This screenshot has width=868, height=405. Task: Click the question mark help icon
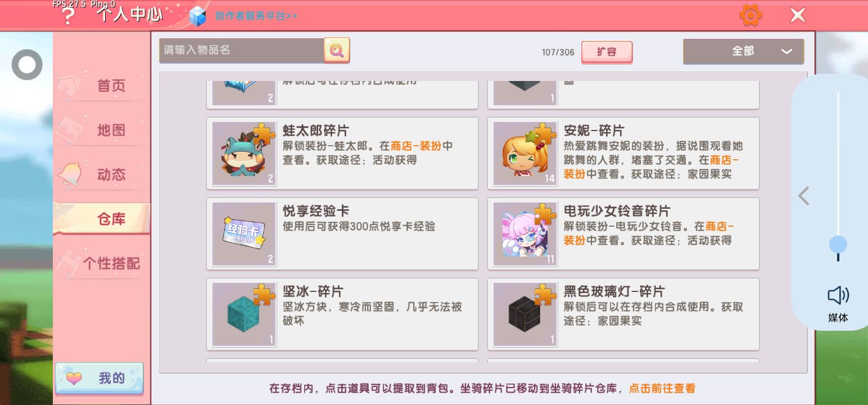68,17
